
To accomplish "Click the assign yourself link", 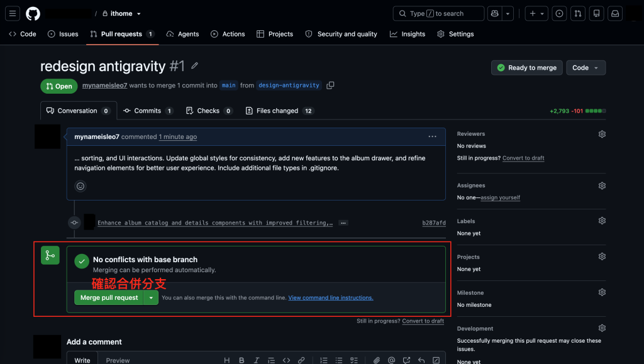I will [x=500, y=197].
